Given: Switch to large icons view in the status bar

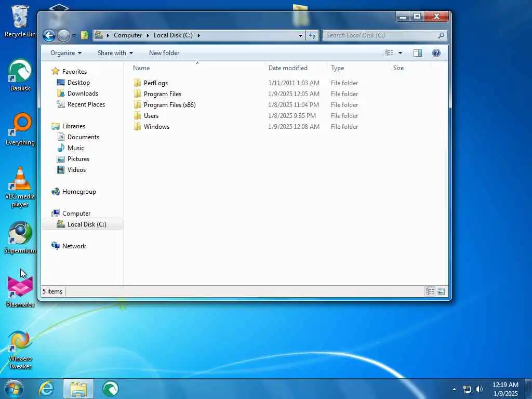Looking at the screenshot, I should (441, 291).
